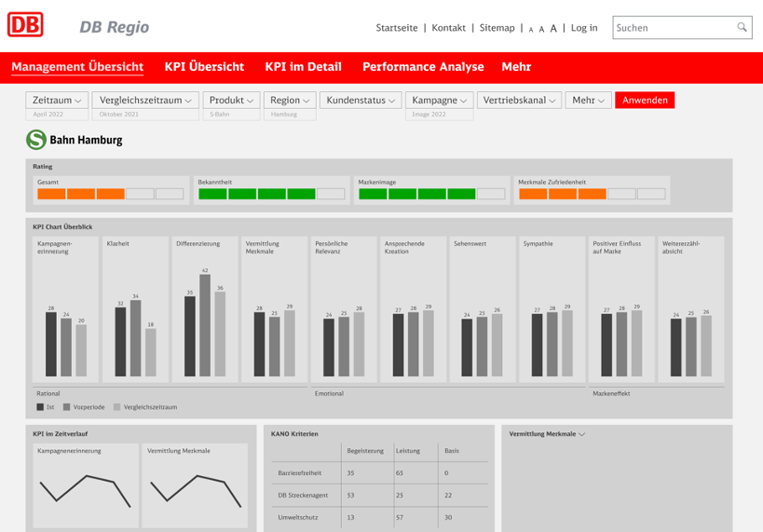Open the Vertriebskanal dropdown
This screenshot has width=763, height=532.
pos(519,101)
